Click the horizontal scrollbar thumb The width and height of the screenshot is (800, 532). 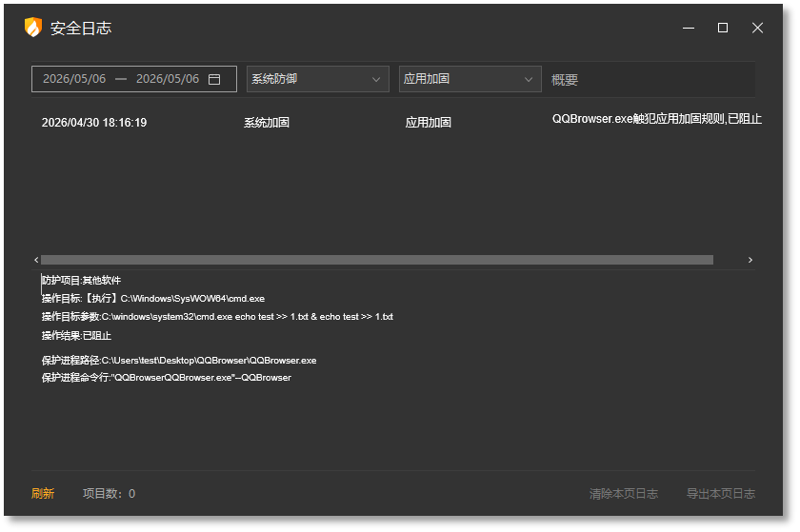click(x=377, y=260)
